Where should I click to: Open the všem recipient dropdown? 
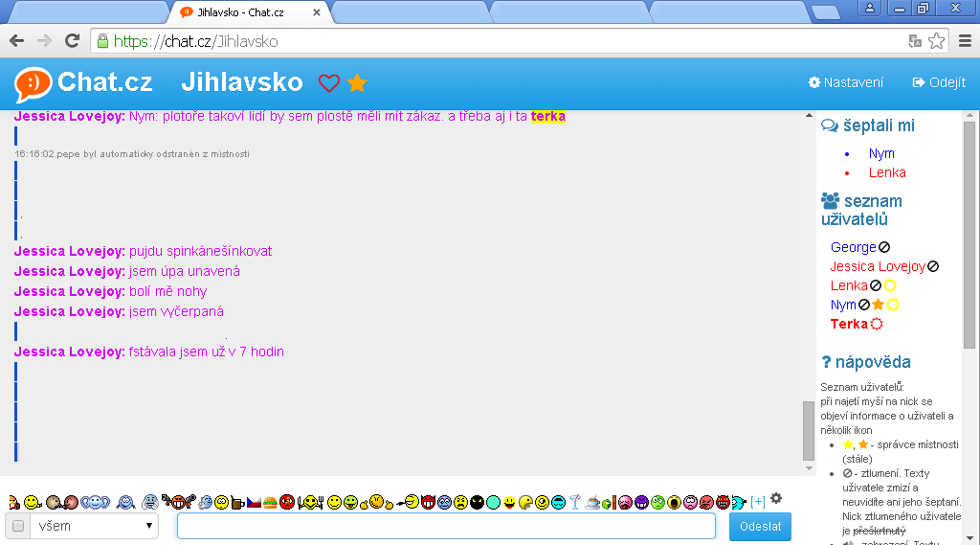point(95,526)
